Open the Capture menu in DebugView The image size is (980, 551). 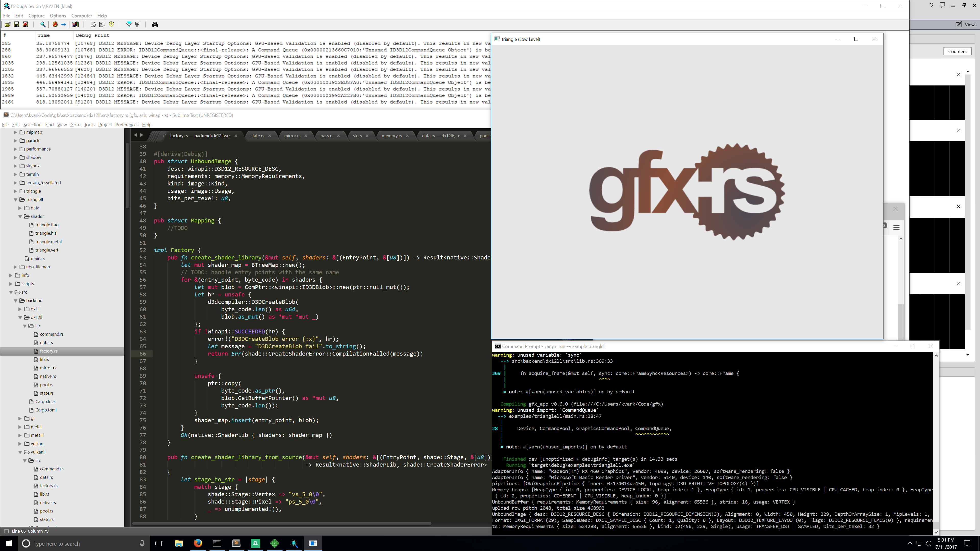click(36, 16)
